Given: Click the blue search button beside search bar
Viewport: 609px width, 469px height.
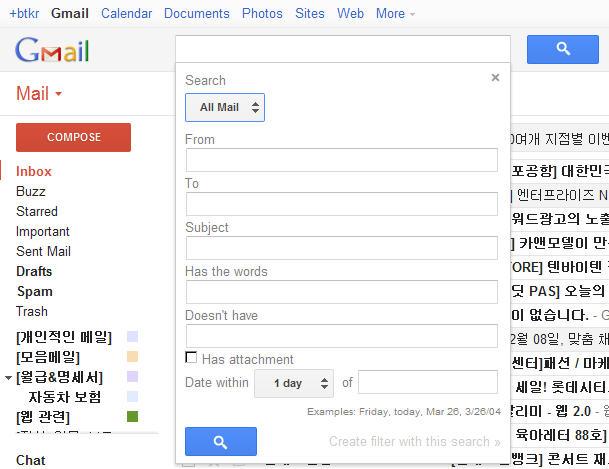Looking at the screenshot, I should click(x=562, y=49).
